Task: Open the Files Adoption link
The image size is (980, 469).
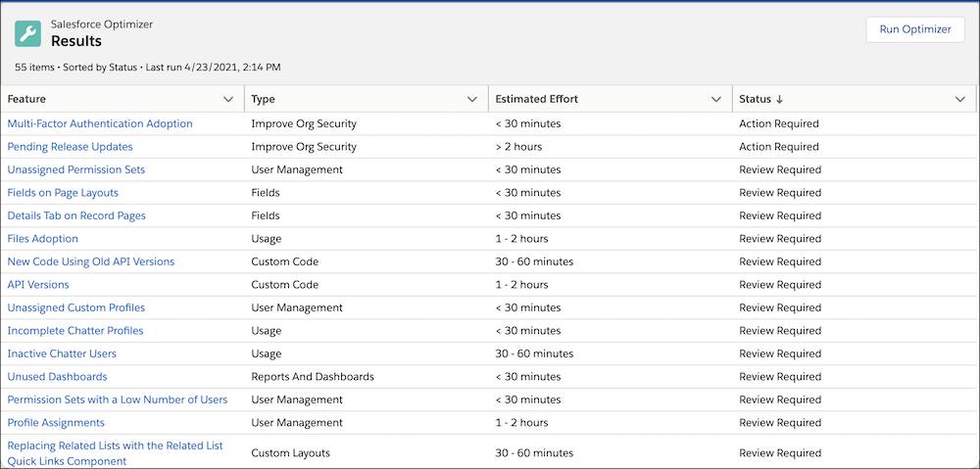Action: tap(42, 239)
